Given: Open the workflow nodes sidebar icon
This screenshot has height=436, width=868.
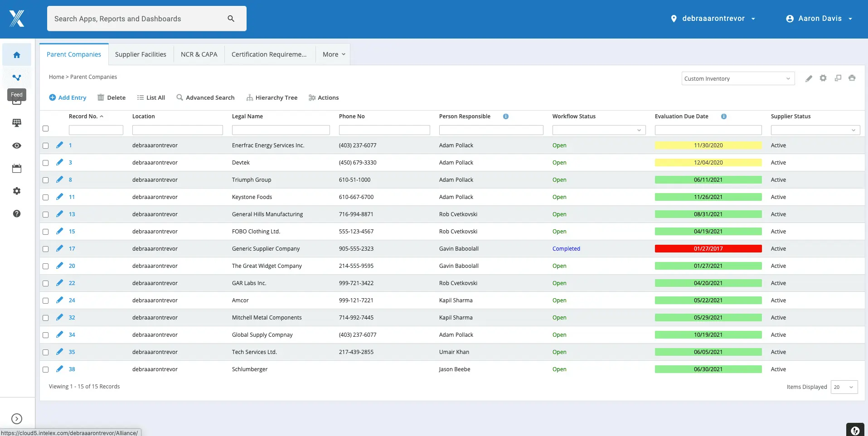Looking at the screenshot, I should tap(17, 78).
